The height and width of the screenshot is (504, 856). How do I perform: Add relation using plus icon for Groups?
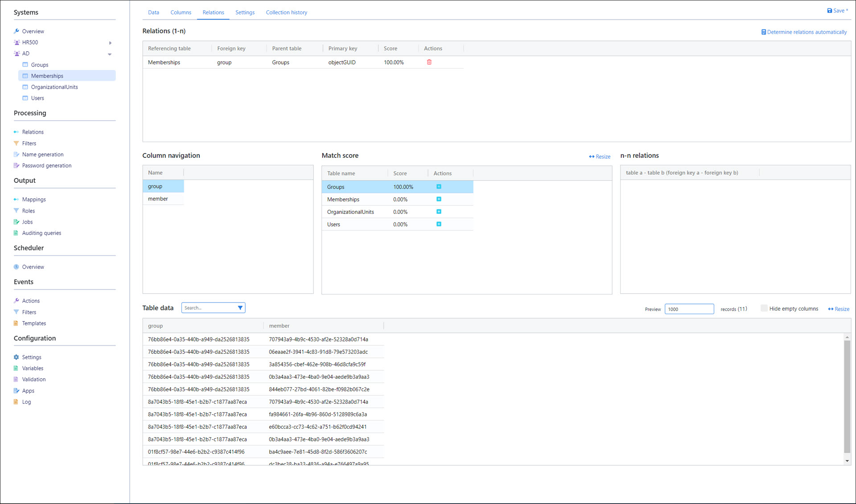click(439, 187)
